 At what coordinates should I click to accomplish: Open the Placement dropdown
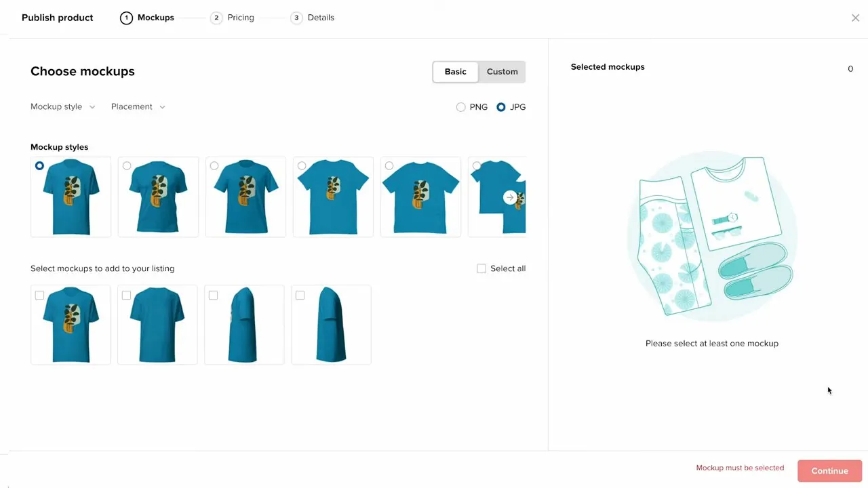click(138, 106)
